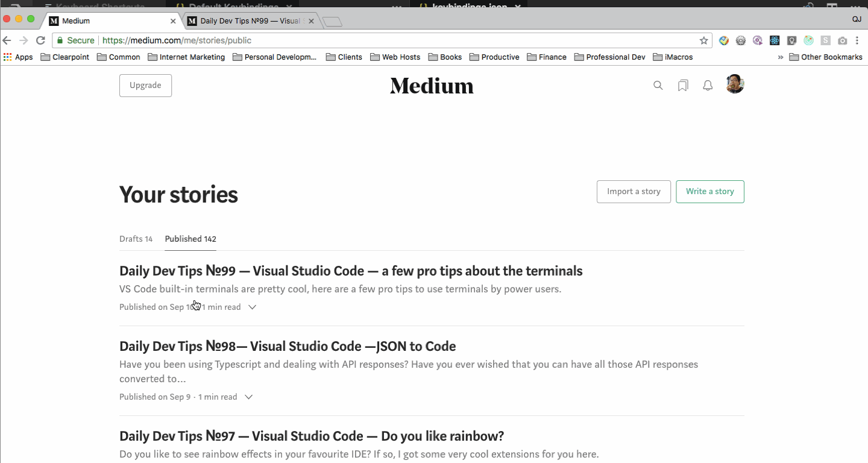Open story Daily Dev Tips №98 title
Screen dimensions: 868x463
click(288, 346)
